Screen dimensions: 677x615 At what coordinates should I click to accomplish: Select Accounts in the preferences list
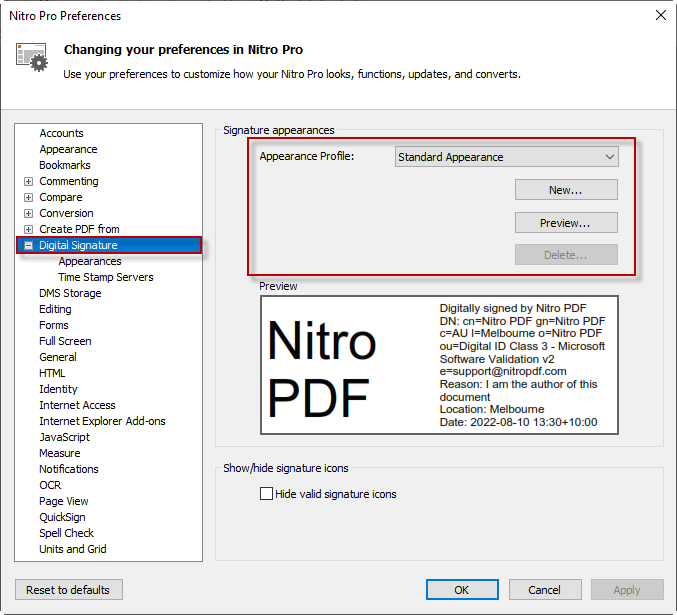tap(61, 133)
